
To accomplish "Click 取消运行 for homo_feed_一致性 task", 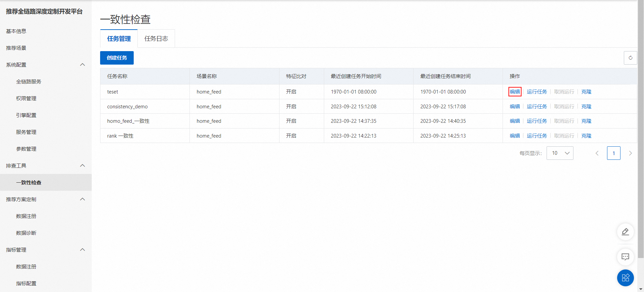I will pyautogui.click(x=564, y=121).
